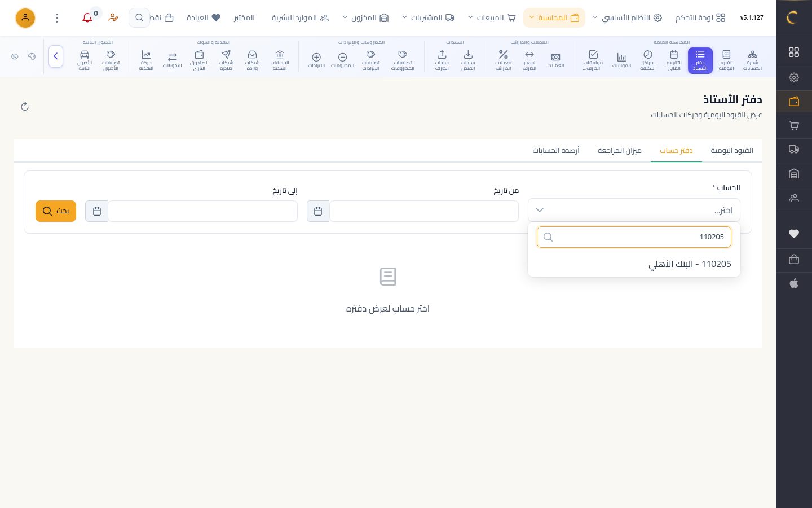
Task: Open الحسابات البنكية bank accounts
Action: point(280,60)
